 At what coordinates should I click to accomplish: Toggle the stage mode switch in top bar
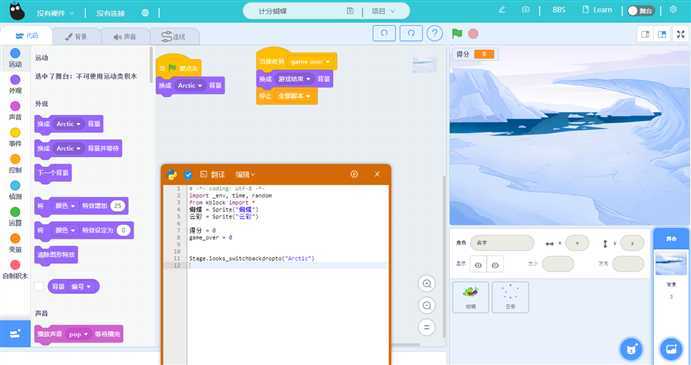click(641, 11)
